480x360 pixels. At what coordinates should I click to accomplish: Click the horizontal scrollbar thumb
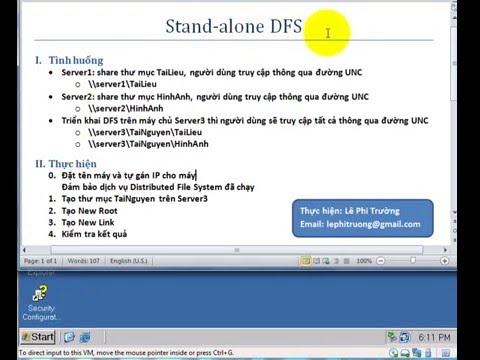tap(237, 250)
